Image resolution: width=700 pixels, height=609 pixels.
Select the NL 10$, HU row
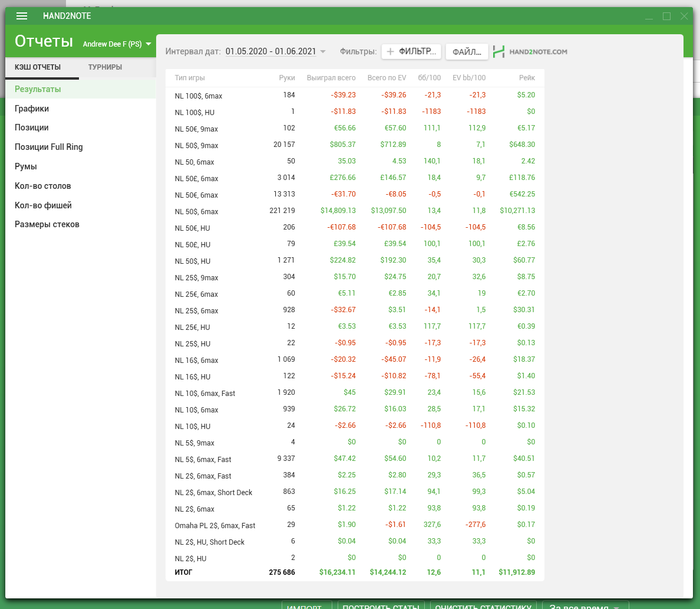click(354, 425)
